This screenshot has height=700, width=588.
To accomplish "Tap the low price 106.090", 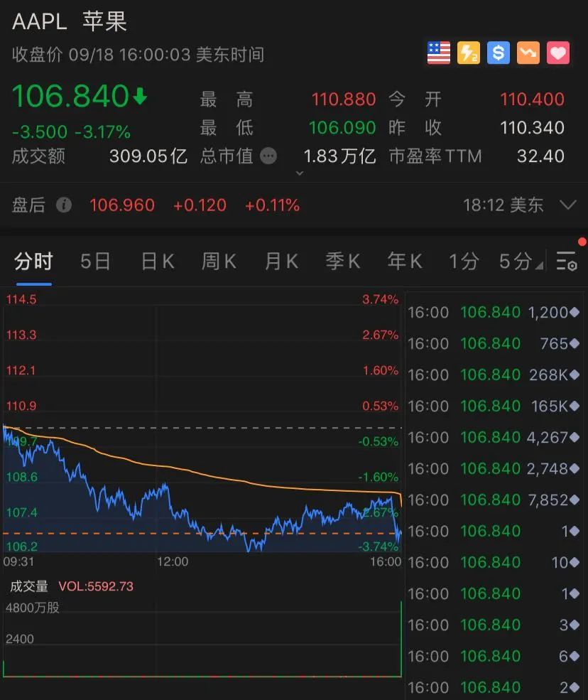I will pos(342,128).
